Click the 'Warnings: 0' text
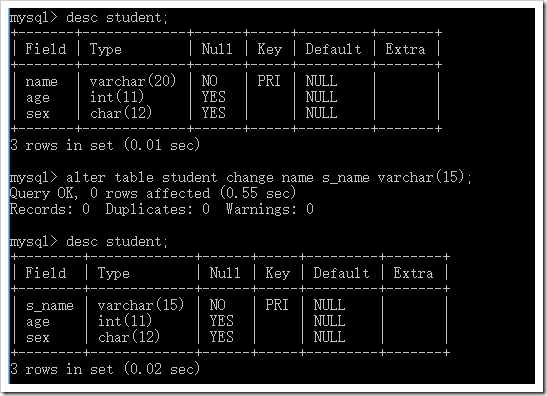 click(x=269, y=209)
